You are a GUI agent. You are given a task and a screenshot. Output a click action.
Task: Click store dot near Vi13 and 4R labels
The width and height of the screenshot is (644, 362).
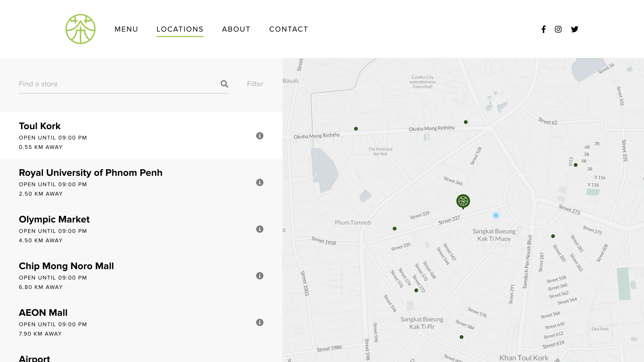575,165
